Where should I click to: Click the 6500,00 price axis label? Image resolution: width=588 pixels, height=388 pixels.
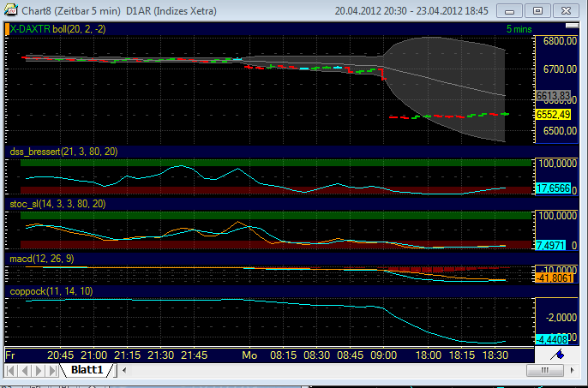tap(560, 131)
